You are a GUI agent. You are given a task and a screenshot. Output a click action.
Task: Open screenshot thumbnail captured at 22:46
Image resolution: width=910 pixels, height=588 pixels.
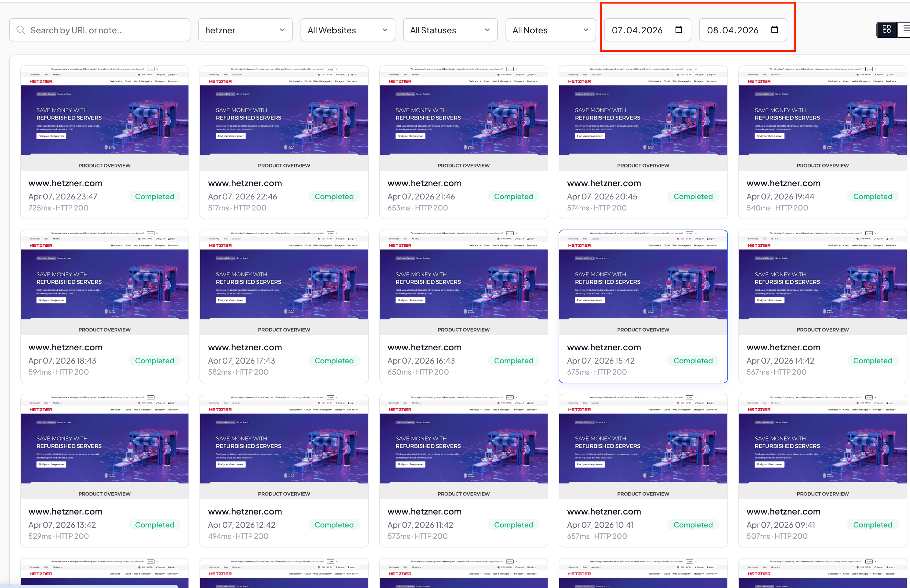[x=284, y=119]
